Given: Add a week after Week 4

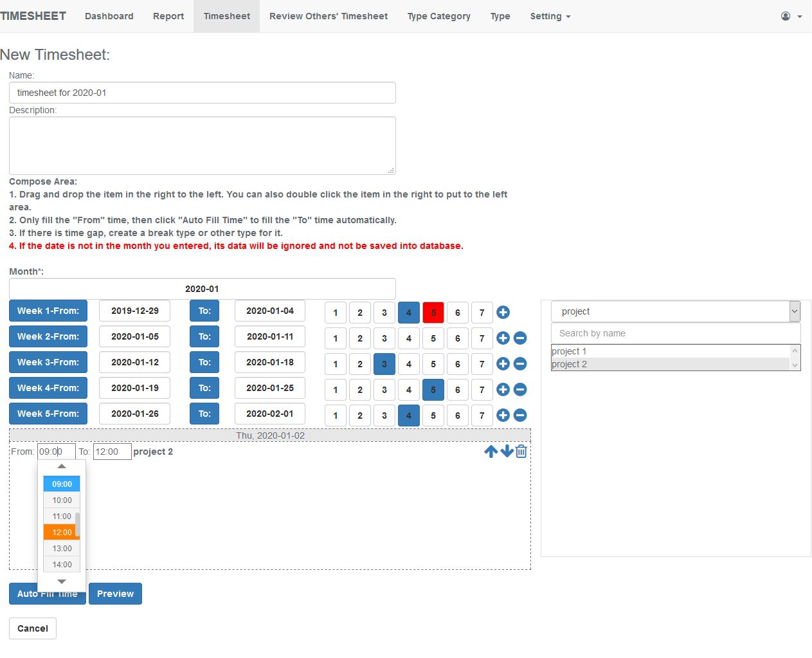Looking at the screenshot, I should (x=503, y=390).
